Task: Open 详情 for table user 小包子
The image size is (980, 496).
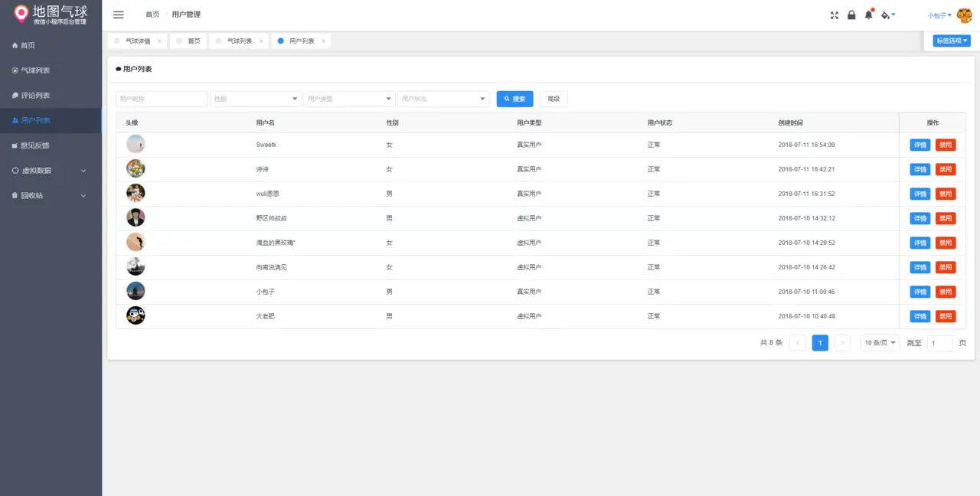Action: pos(920,292)
